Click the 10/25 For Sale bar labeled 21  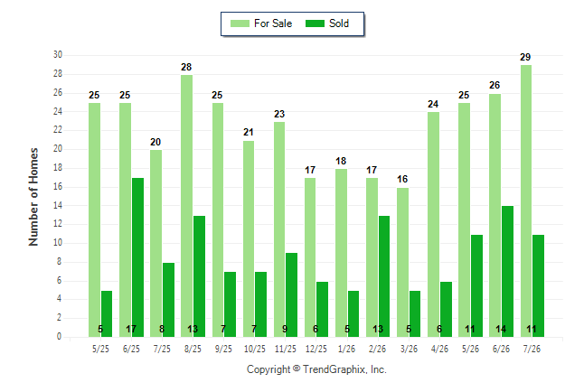click(249, 238)
